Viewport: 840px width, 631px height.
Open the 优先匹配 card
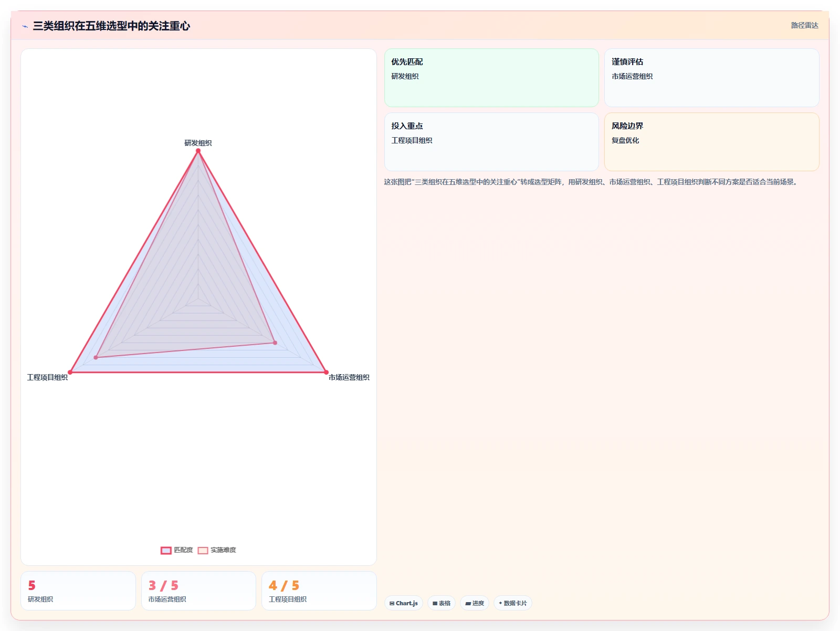tap(491, 78)
